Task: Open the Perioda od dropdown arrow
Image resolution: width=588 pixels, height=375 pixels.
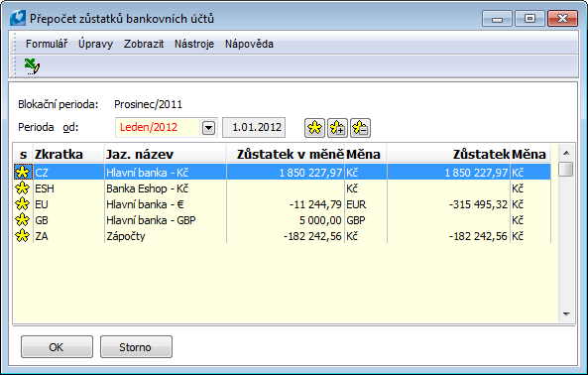Action: (208, 128)
